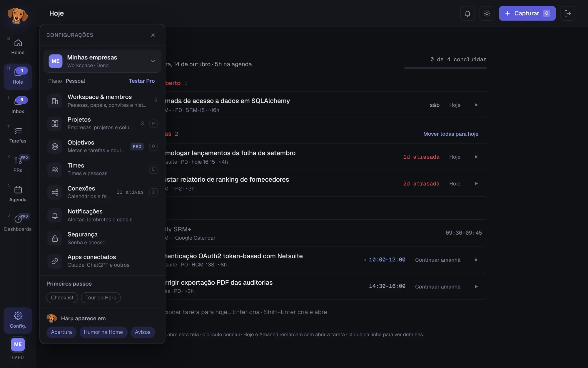588x368 pixels.
Task: Toggle the Avisos chip
Action: (143, 332)
